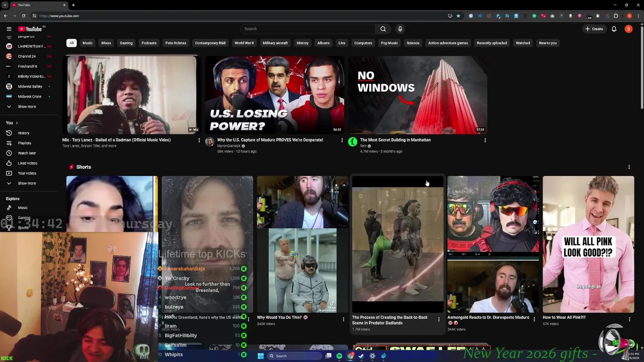The image size is (644, 362).
Task: Open No Windows building video thumbnail
Action: pyautogui.click(x=418, y=95)
